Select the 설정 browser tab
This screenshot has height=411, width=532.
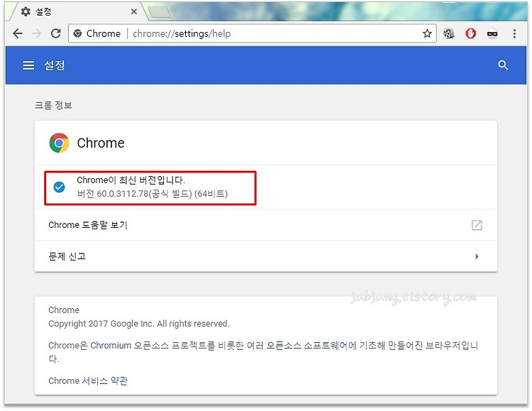coord(77,12)
